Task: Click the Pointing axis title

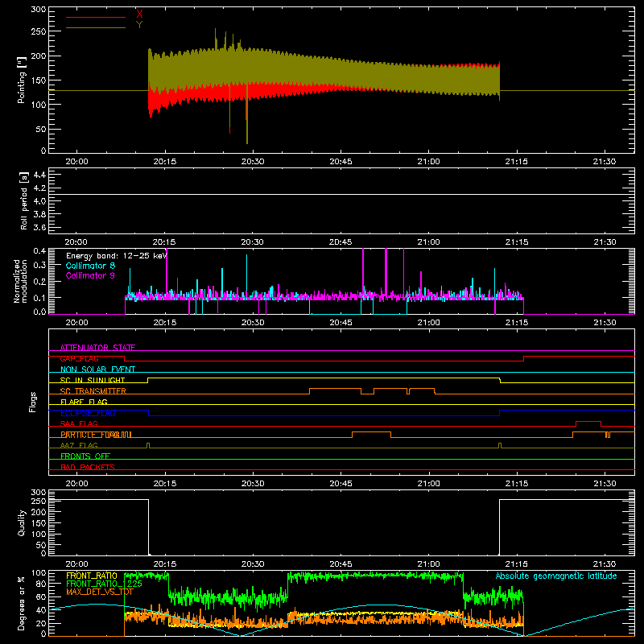Action: (x=22, y=80)
